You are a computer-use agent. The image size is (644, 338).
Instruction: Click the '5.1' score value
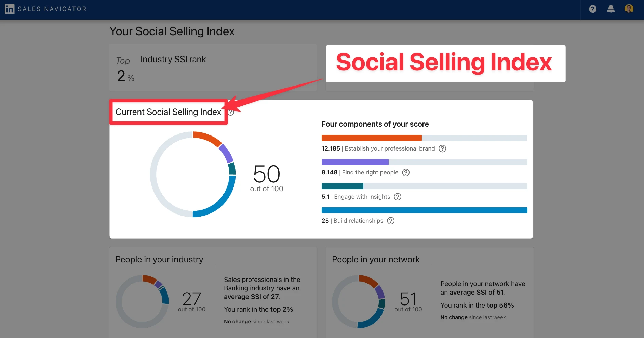[325, 197]
